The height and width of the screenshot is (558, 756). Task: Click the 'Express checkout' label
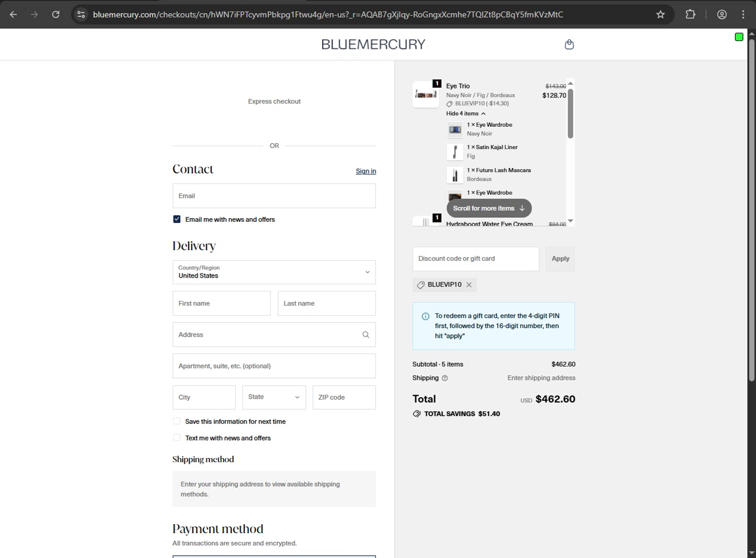(x=274, y=101)
